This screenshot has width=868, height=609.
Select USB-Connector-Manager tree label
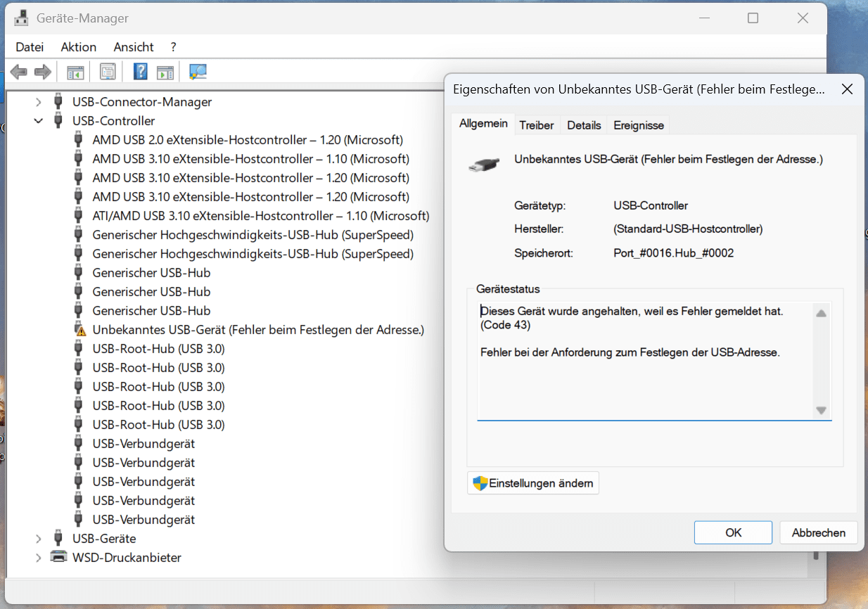point(142,102)
